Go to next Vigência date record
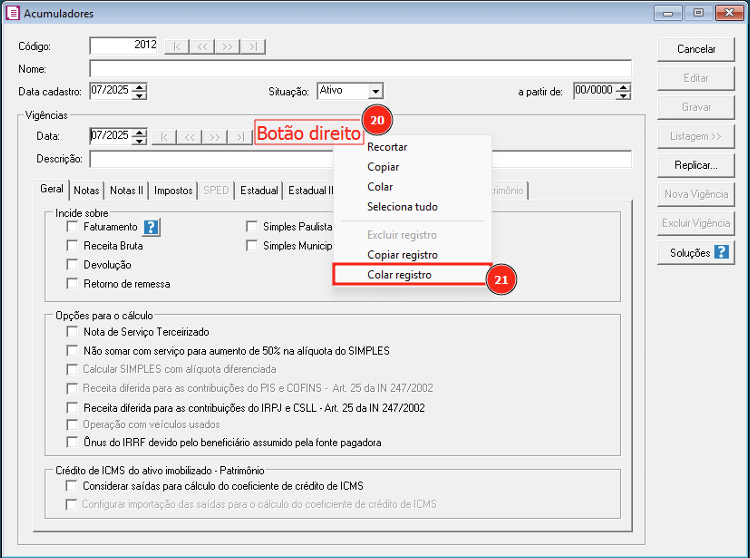Viewport: 750px width, 558px height. point(215,137)
